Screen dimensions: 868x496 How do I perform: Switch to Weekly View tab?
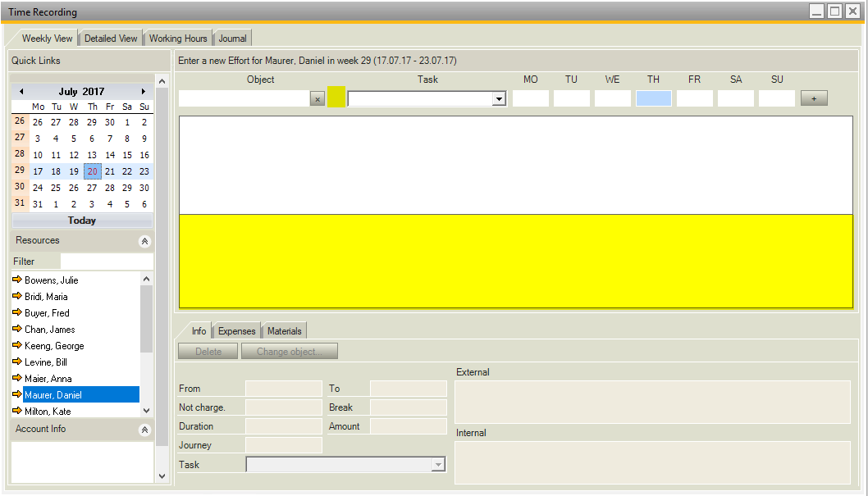tap(47, 39)
